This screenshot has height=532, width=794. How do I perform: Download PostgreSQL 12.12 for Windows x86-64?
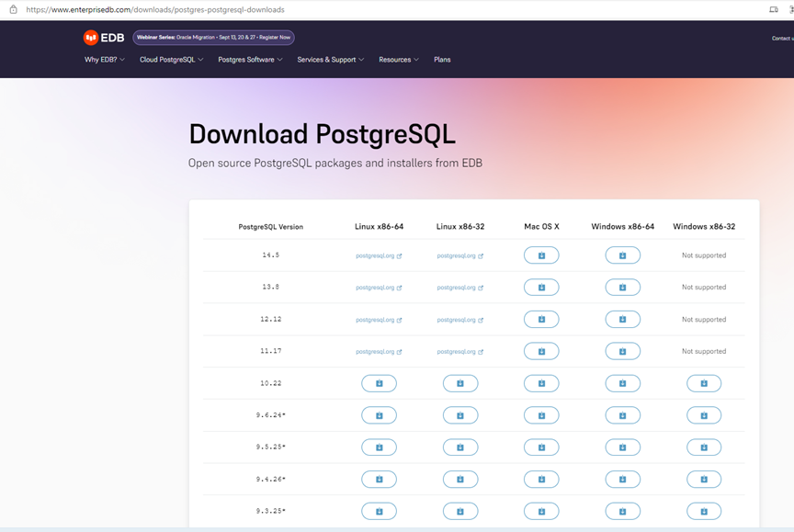[x=622, y=320]
